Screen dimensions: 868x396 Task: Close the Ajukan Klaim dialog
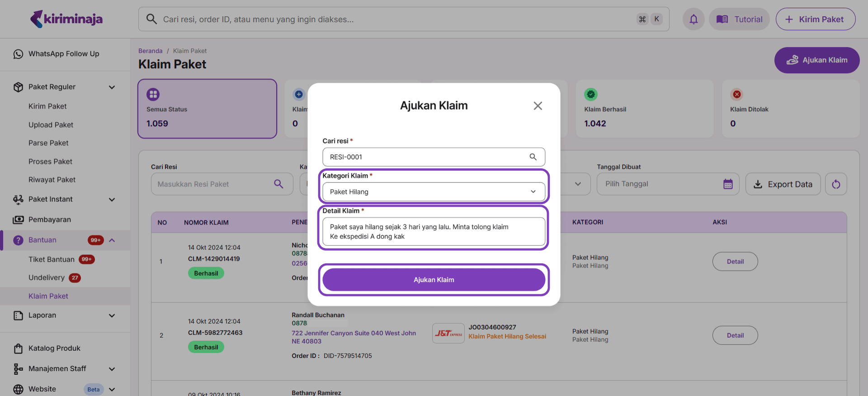coord(538,106)
